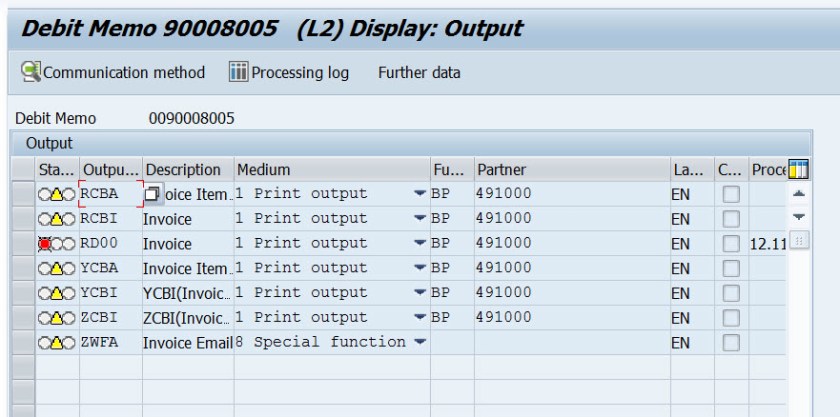Click the Invoice Item description in the YCBA row
This screenshot has width=840, height=417.
tap(188, 269)
